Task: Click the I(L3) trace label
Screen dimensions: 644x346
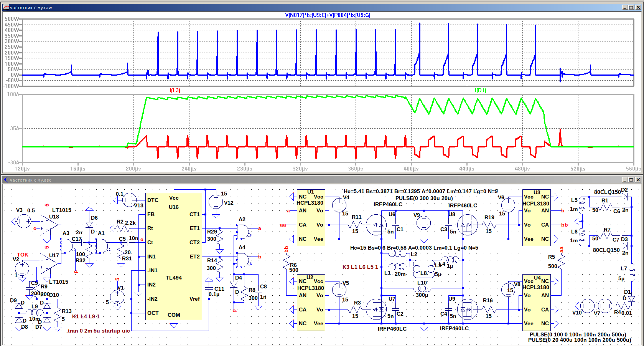Action: pyautogui.click(x=175, y=90)
